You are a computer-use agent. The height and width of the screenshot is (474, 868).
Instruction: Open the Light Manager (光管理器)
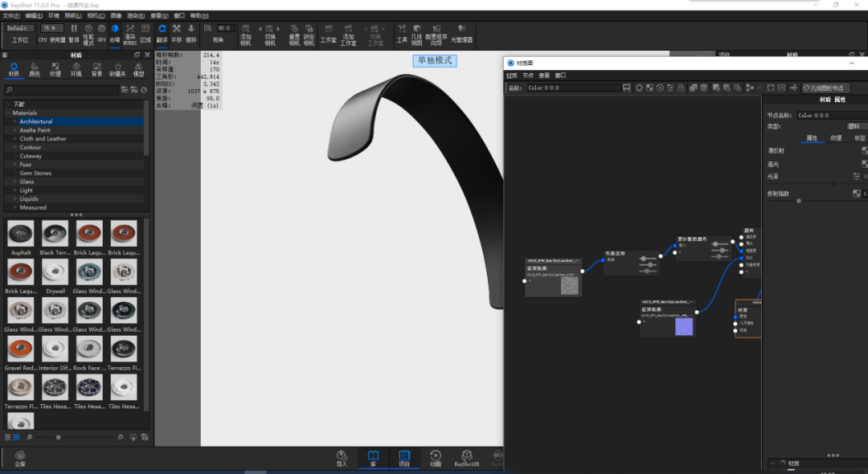point(461,33)
